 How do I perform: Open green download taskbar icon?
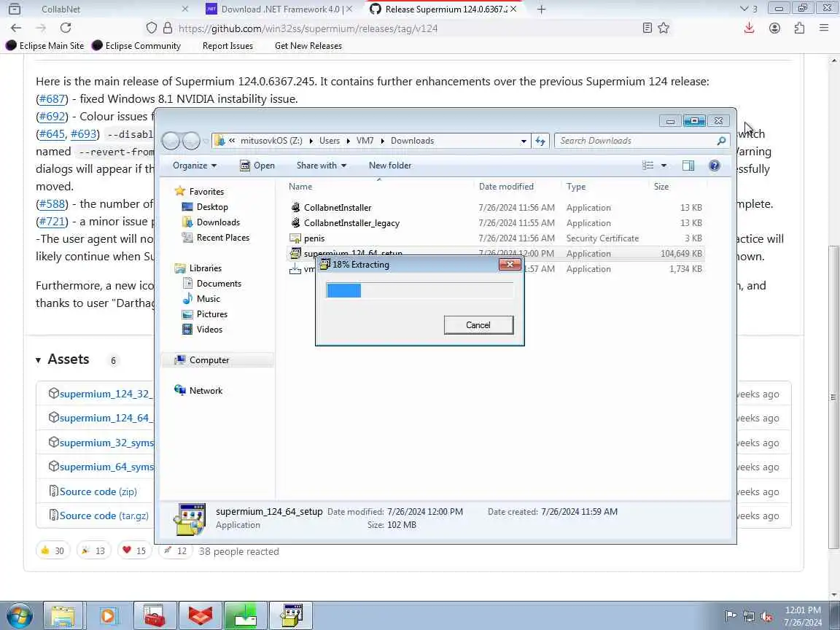pyautogui.click(x=245, y=616)
